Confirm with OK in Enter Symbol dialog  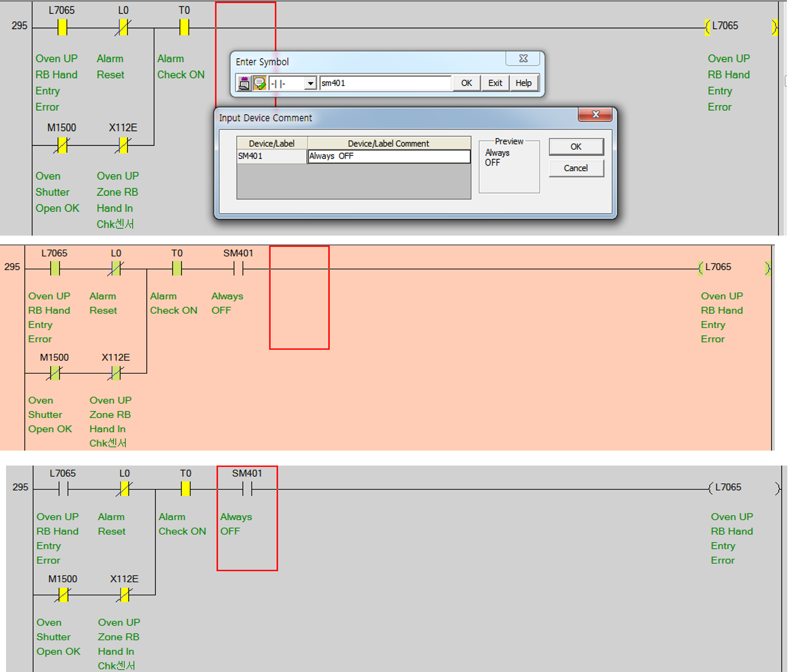[x=466, y=83]
